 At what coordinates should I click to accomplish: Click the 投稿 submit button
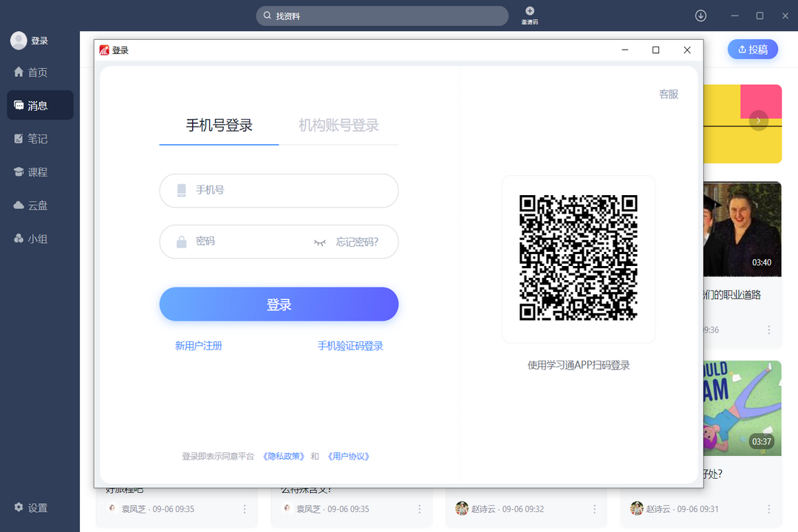coord(752,50)
